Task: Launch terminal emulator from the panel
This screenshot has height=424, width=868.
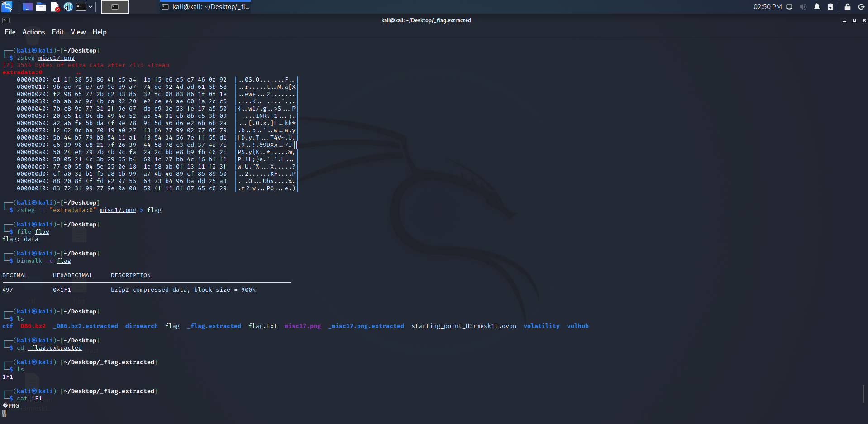Action: [x=81, y=7]
